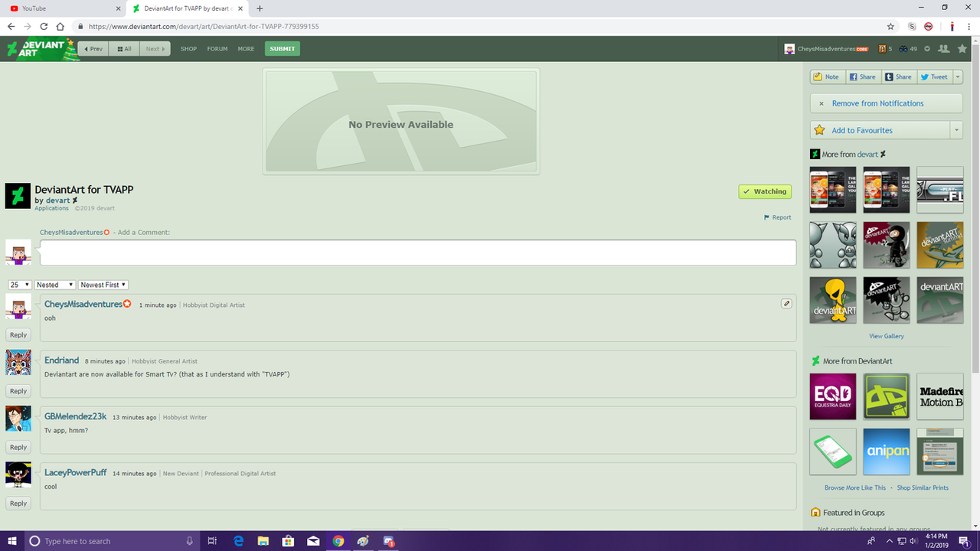980x551 pixels.
Task: Click Endriand's avatar image
Action: click(18, 363)
